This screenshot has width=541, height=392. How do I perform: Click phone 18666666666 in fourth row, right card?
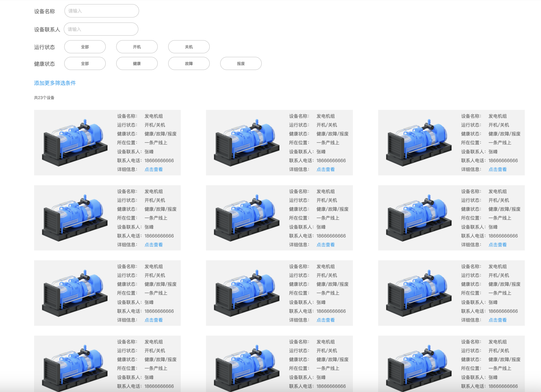[x=503, y=386]
